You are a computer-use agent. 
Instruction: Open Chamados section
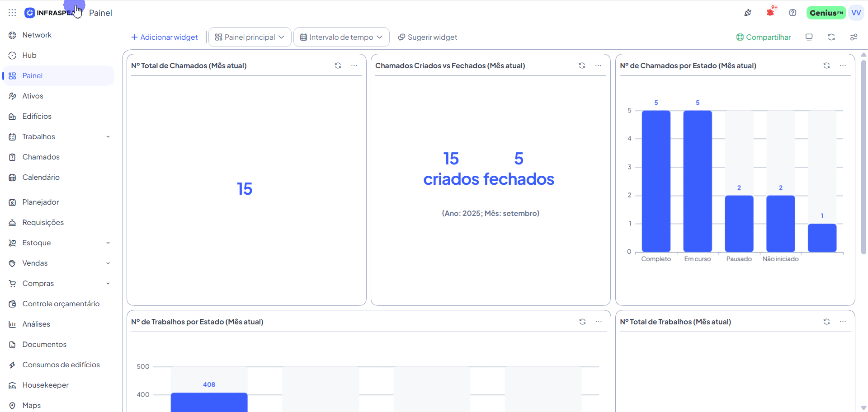tap(58, 157)
